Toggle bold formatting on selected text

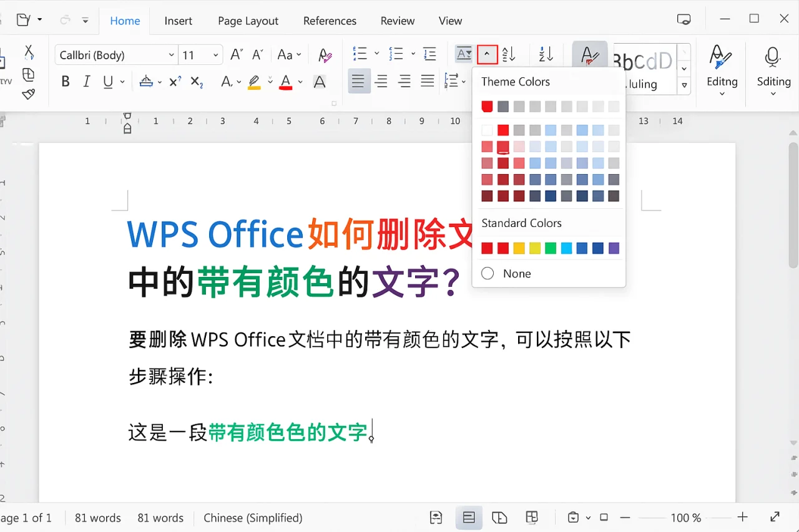tap(66, 81)
